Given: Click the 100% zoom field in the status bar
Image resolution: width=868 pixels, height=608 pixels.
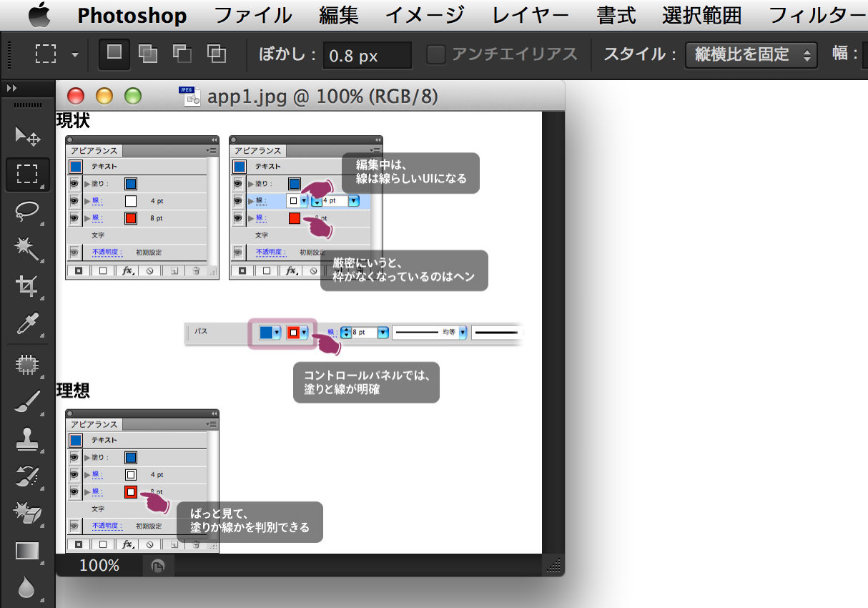Looking at the screenshot, I should [x=99, y=566].
